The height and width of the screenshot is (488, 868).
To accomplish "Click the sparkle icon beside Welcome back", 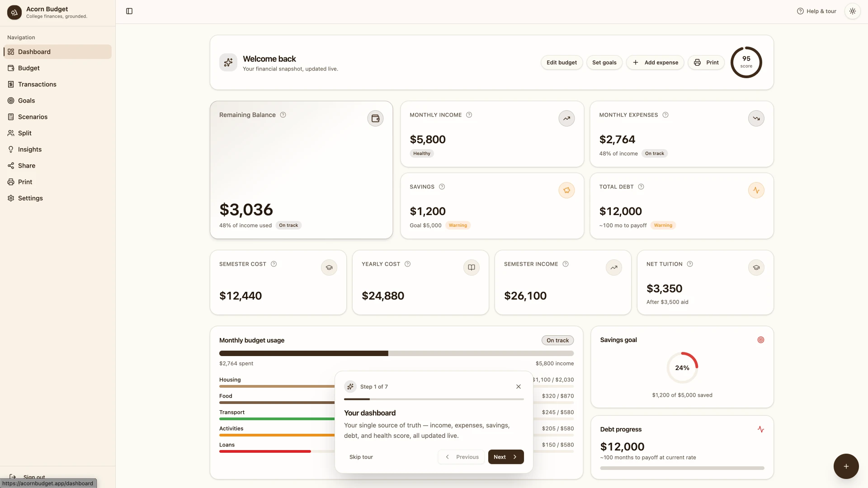I will [x=228, y=62].
